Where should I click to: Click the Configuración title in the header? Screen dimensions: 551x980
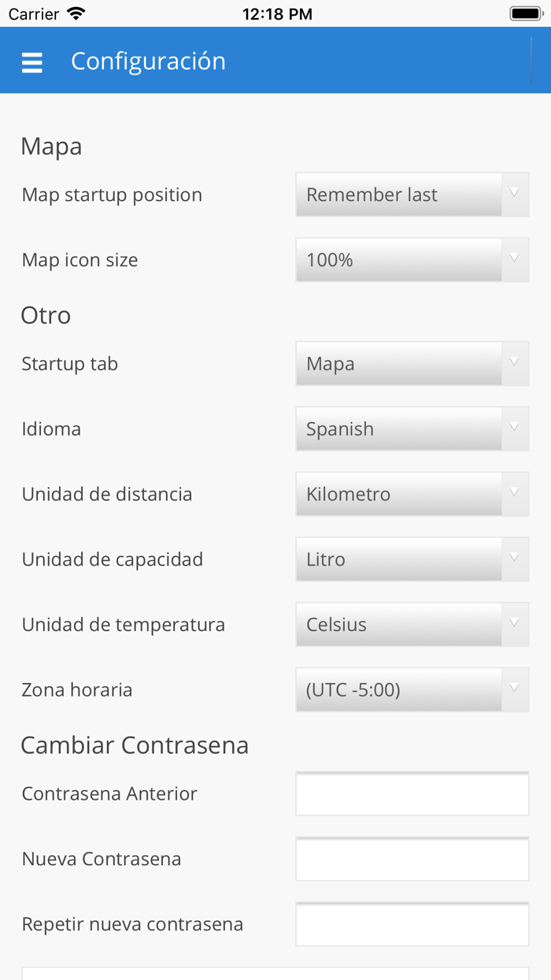[x=148, y=61]
